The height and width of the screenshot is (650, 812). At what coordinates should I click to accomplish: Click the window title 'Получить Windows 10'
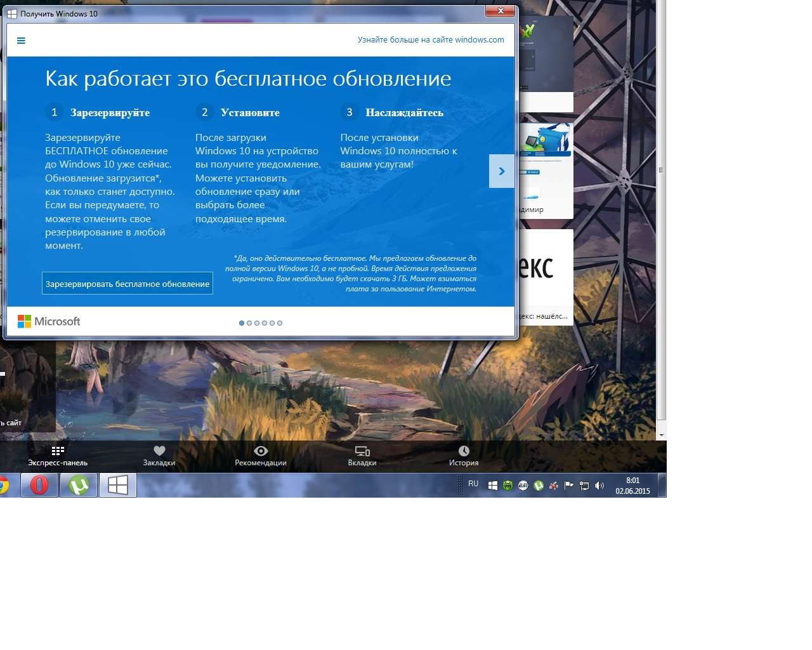59,13
